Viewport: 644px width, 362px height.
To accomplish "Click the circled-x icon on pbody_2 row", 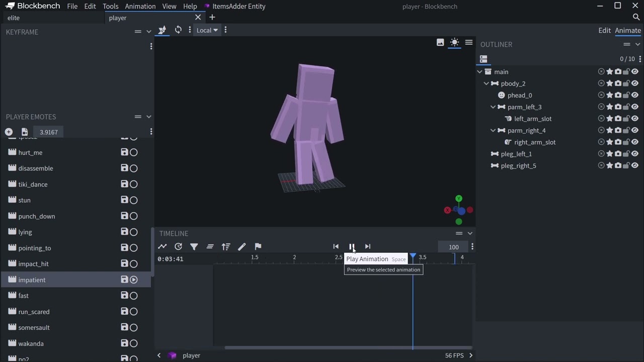I will pos(601,83).
